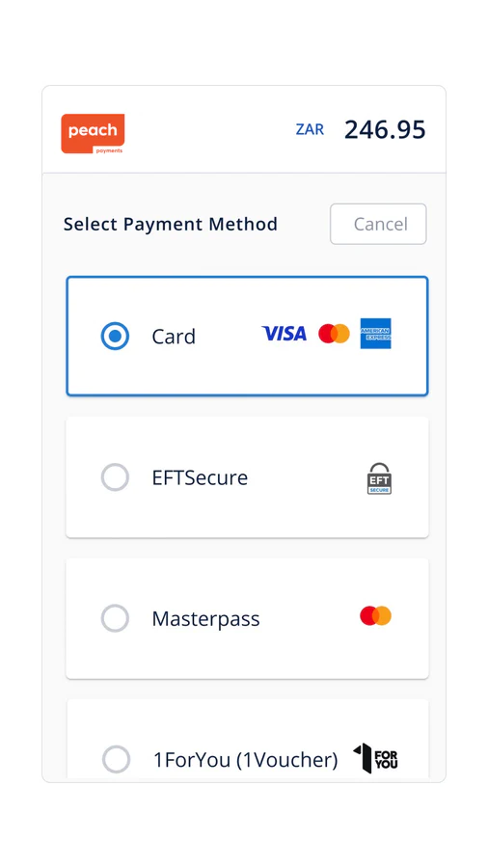Image resolution: width=488 pixels, height=868 pixels.
Task: Click the 1ForYou voucher logo
Action: 375,758
